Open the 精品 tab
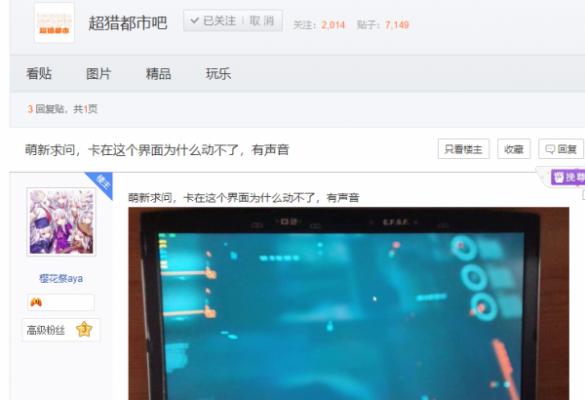Screen dimensions: 585x400 [159, 74]
